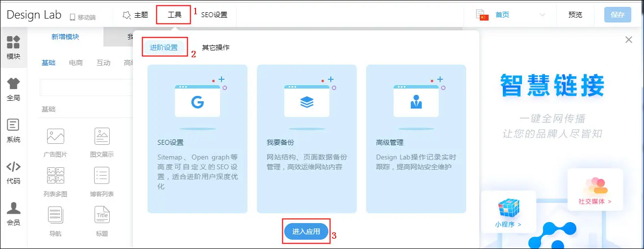
Task: Open the 全局 (Global) sidebar panel
Action: (x=13, y=89)
